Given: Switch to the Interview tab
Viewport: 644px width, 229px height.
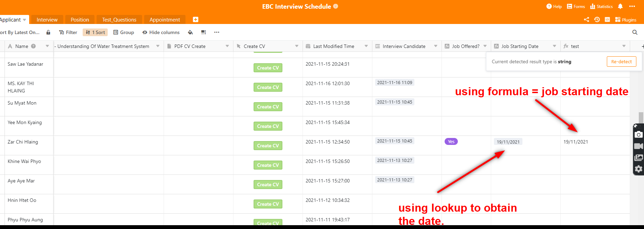Looking at the screenshot, I should 47,20.
